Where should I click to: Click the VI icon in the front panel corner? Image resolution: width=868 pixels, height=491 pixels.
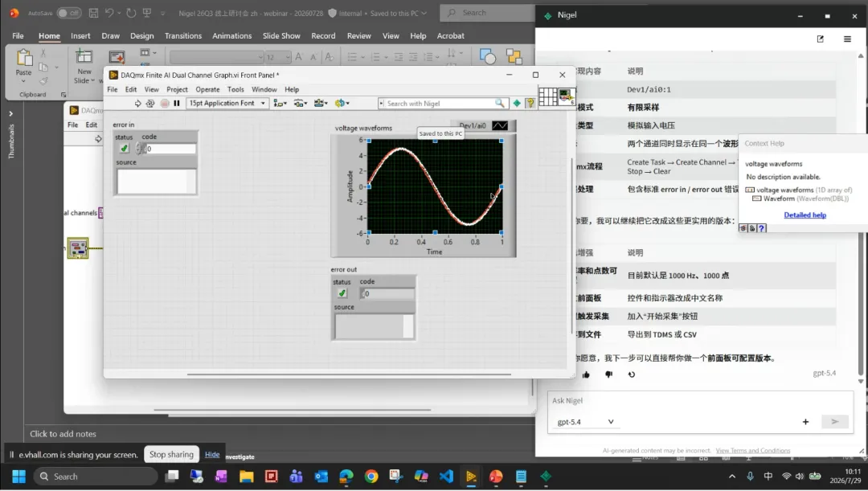pyautogui.click(x=567, y=97)
